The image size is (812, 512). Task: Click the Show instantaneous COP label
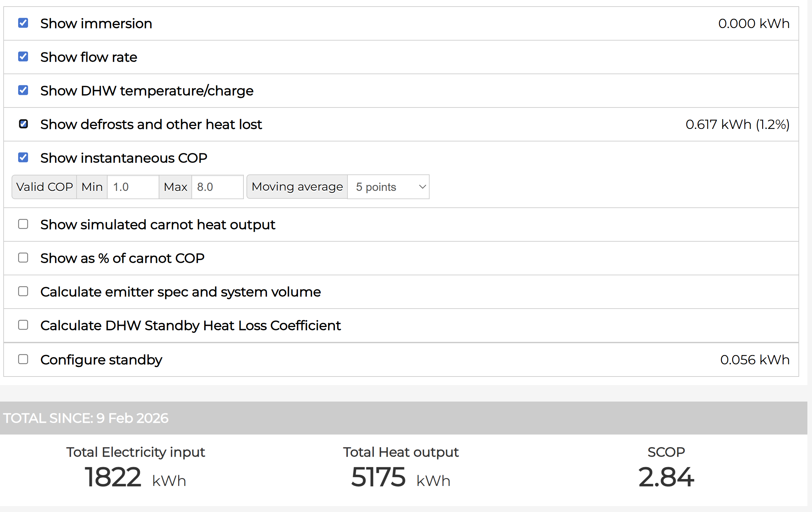coord(124,158)
